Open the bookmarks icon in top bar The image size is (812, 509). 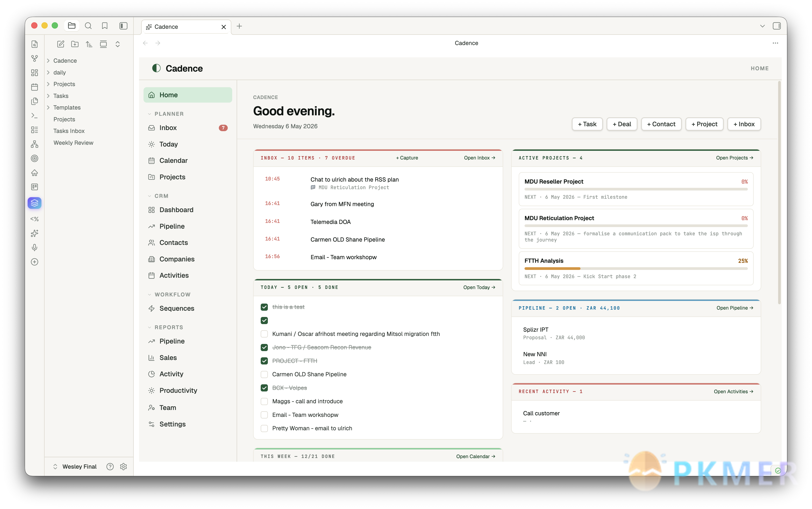click(105, 26)
